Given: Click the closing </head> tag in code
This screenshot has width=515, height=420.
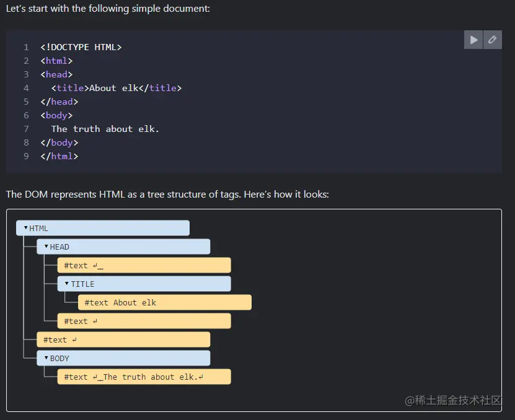Looking at the screenshot, I should [x=59, y=102].
